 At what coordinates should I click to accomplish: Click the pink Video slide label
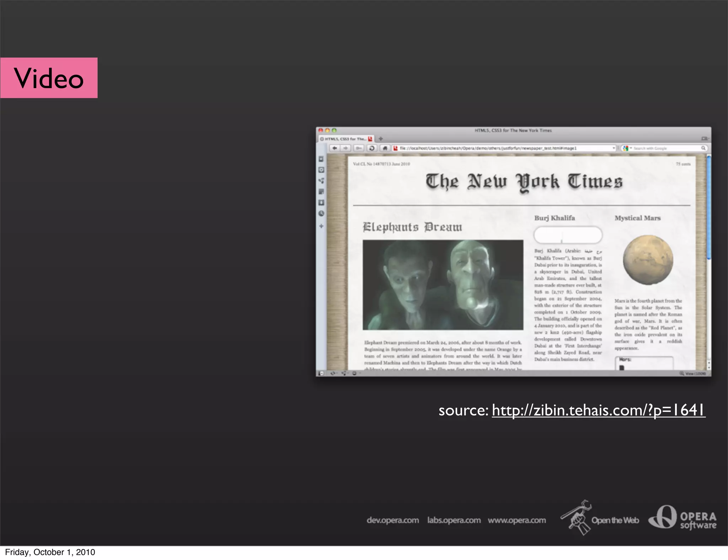[x=49, y=78]
